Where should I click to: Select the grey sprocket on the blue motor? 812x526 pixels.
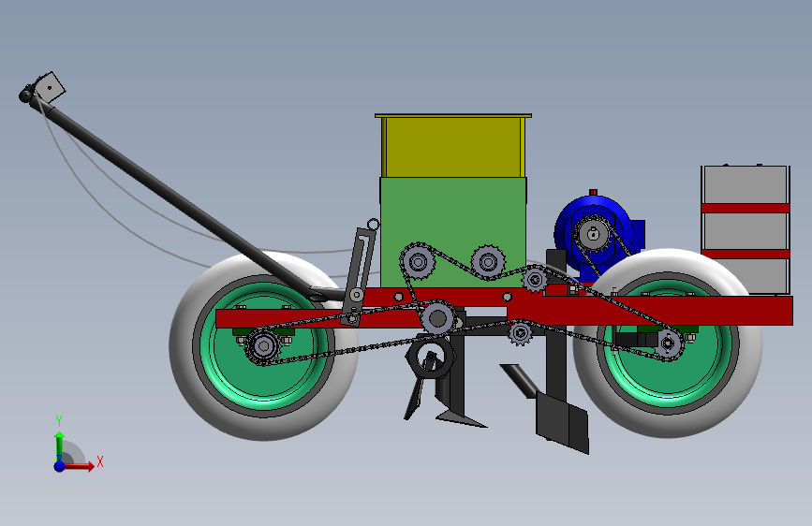point(594,235)
